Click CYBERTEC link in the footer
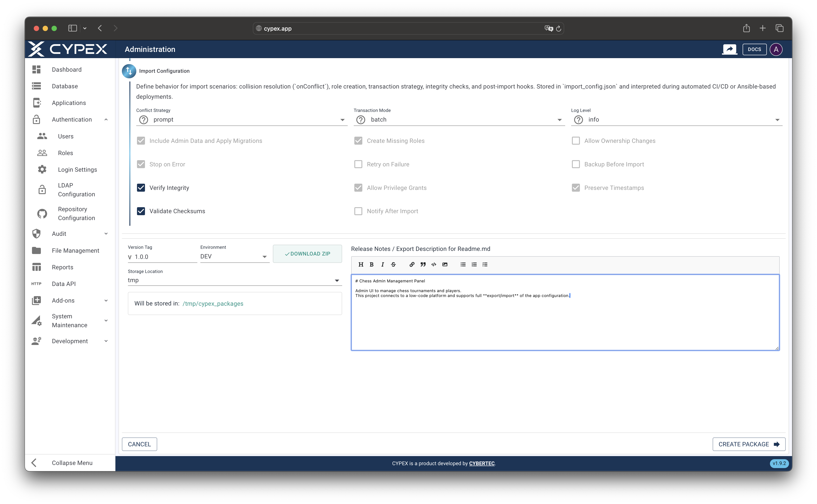This screenshot has width=817, height=504. click(x=482, y=463)
